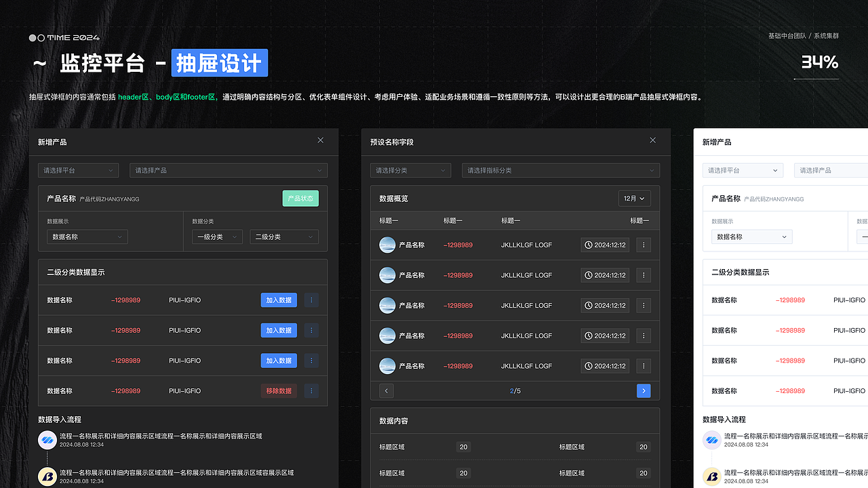
Task: Open the 一级分类 dropdown
Action: point(217,237)
